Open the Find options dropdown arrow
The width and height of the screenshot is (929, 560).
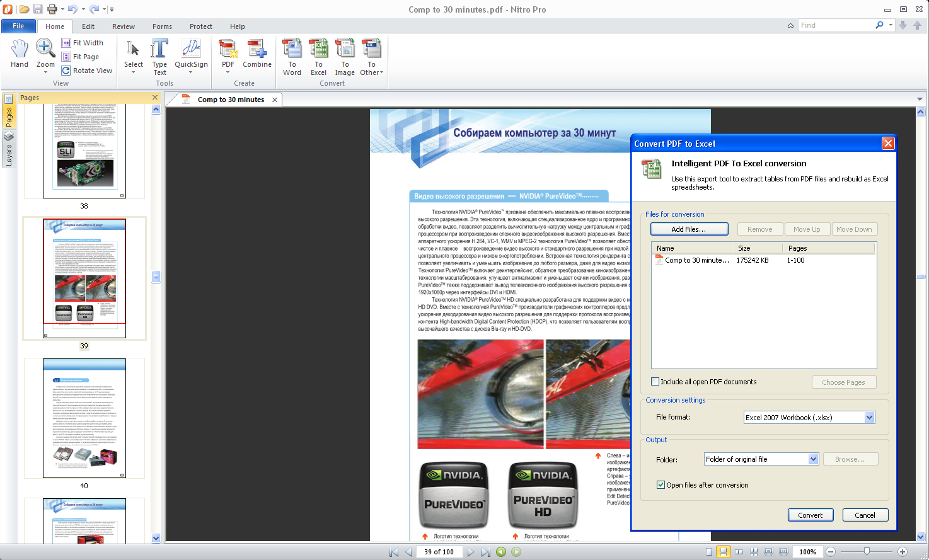pyautogui.click(x=891, y=25)
